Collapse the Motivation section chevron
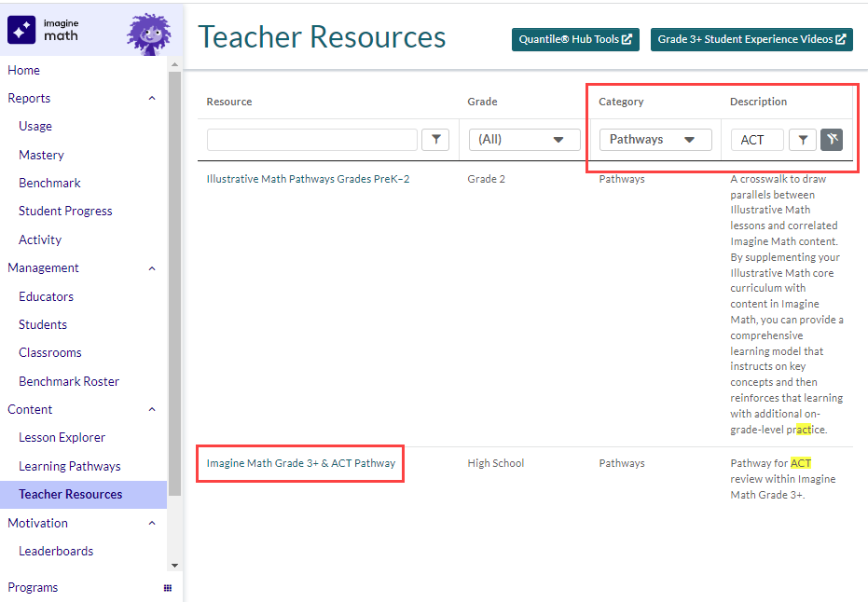This screenshot has height=602, width=868. click(152, 524)
